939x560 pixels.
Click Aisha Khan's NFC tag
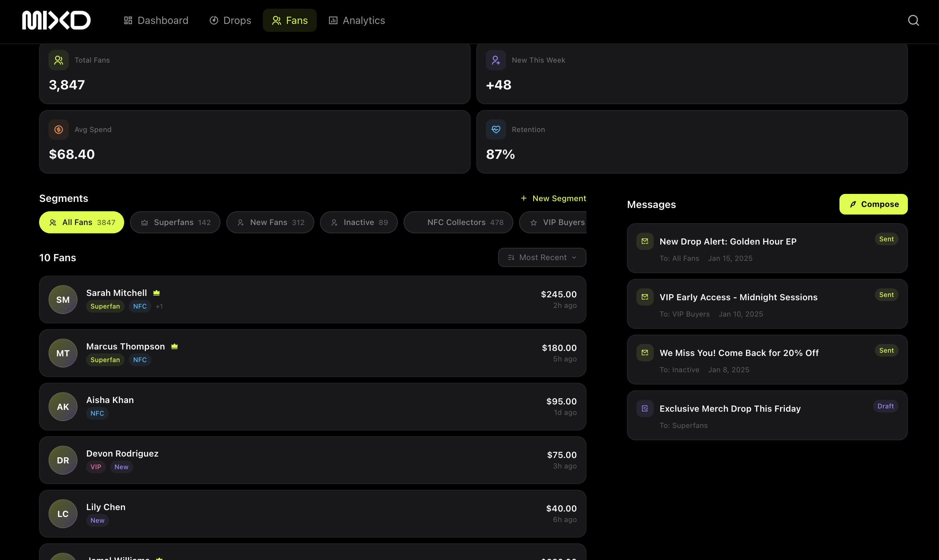pos(97,413)
